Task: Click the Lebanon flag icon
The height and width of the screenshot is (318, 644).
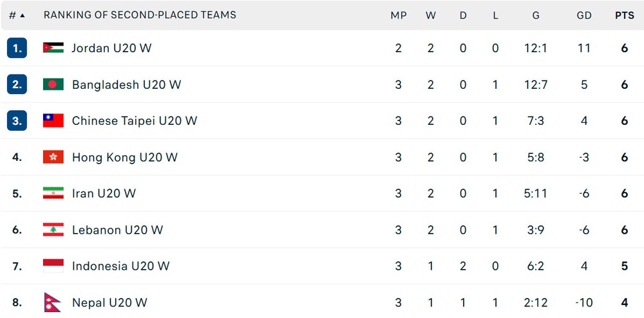Action: point(53,230)
